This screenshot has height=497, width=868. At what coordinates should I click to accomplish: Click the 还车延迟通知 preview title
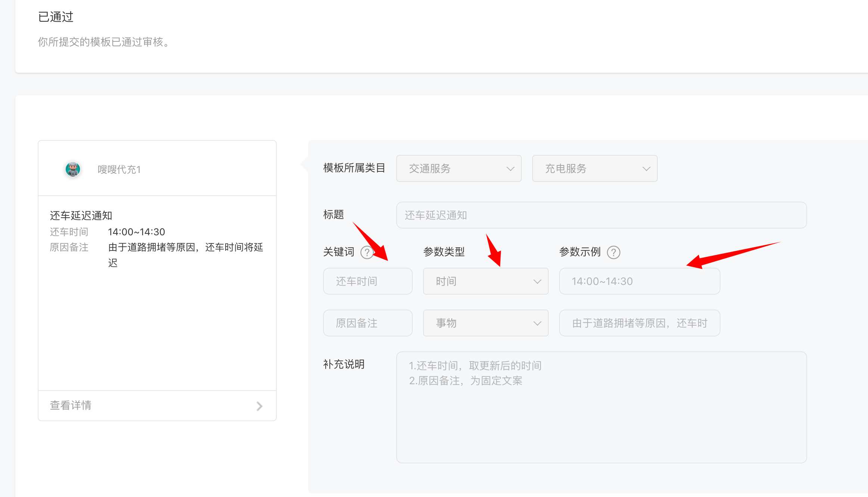tap(81, 215)
